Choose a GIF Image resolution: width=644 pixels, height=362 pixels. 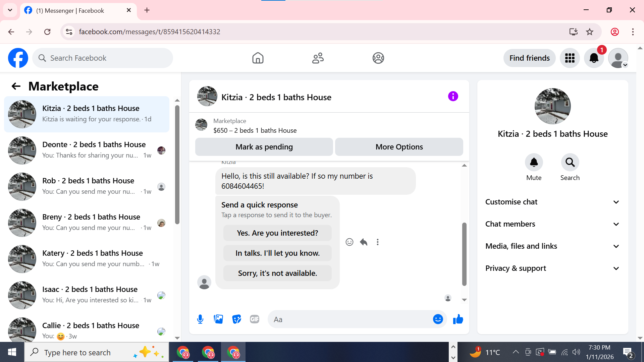tap(255, 319)
